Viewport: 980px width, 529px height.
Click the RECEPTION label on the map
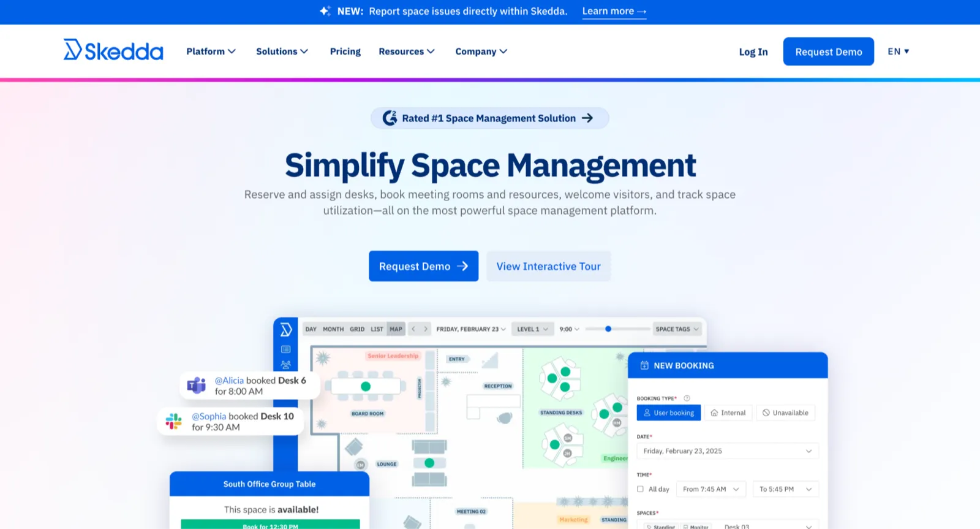click(498, 386)
